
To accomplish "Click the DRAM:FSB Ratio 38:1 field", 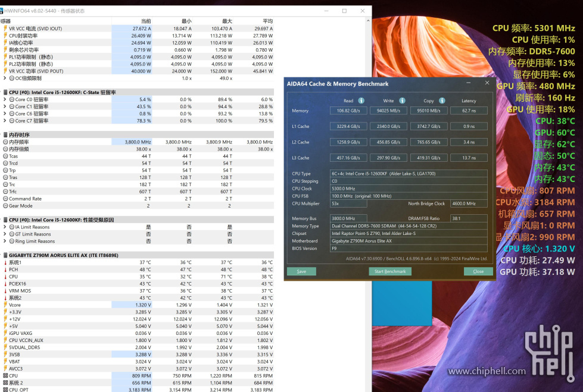I will tap(469, 218).
